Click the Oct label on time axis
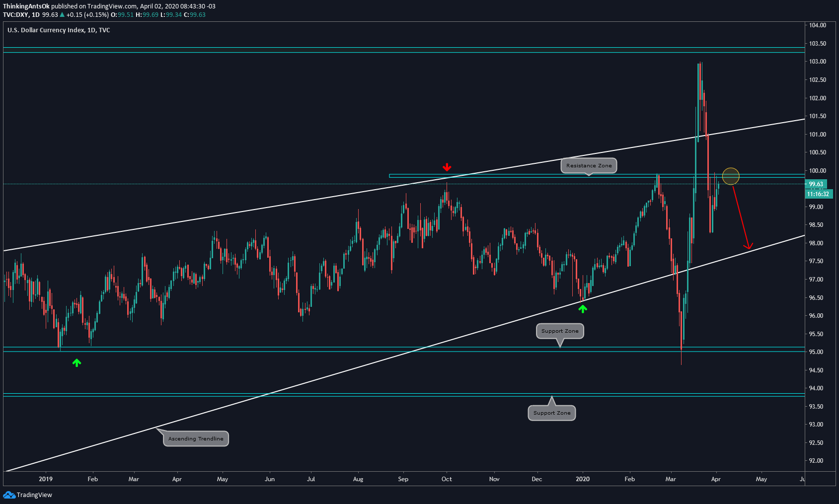 point(447,479)
